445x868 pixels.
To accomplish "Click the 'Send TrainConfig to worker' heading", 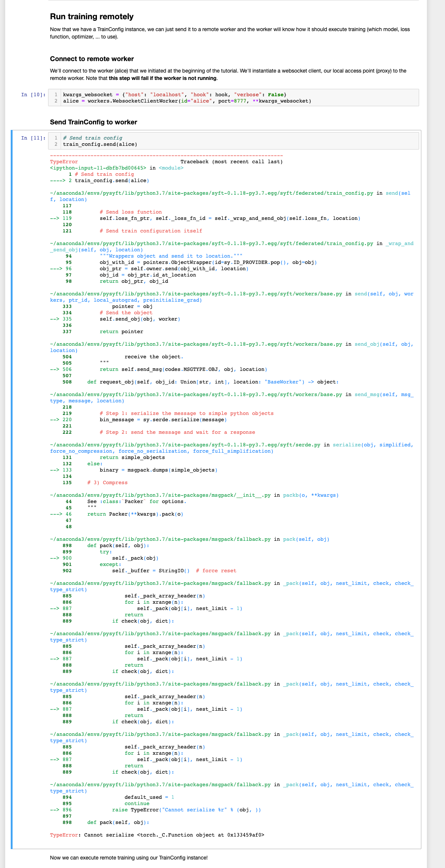I will [x=94, y=122].
